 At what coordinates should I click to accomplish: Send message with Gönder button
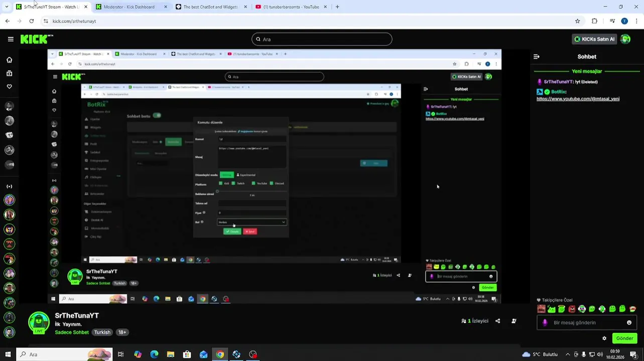[624, 338]
